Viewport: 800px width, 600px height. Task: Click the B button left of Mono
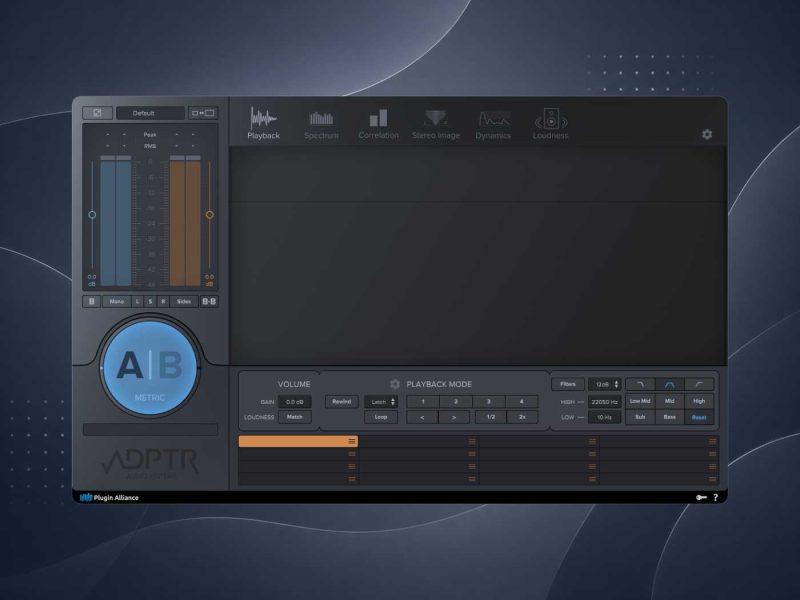tap(92, 302)
